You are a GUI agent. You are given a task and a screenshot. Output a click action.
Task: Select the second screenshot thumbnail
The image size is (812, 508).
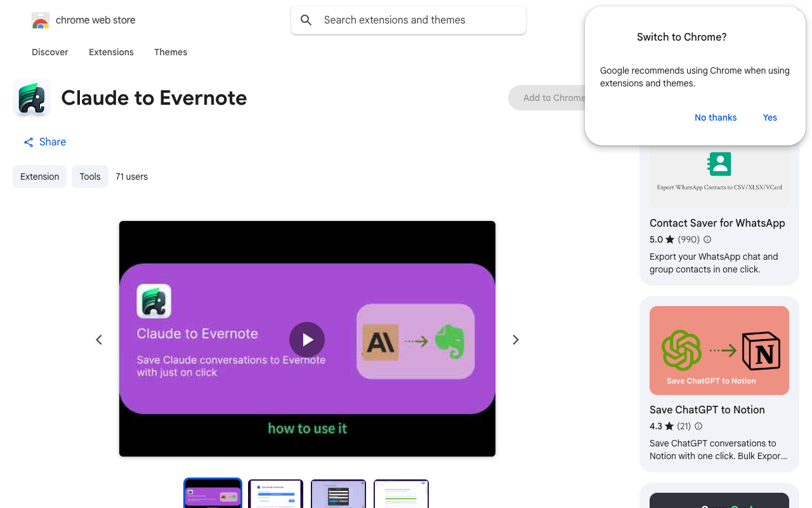coord(275,494)
